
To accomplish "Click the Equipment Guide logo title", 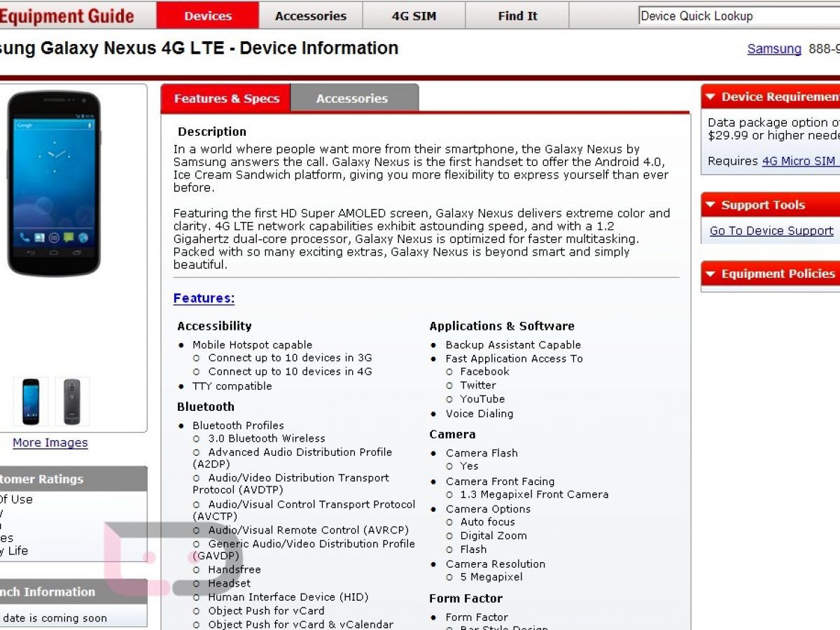I will coord(66,15).
